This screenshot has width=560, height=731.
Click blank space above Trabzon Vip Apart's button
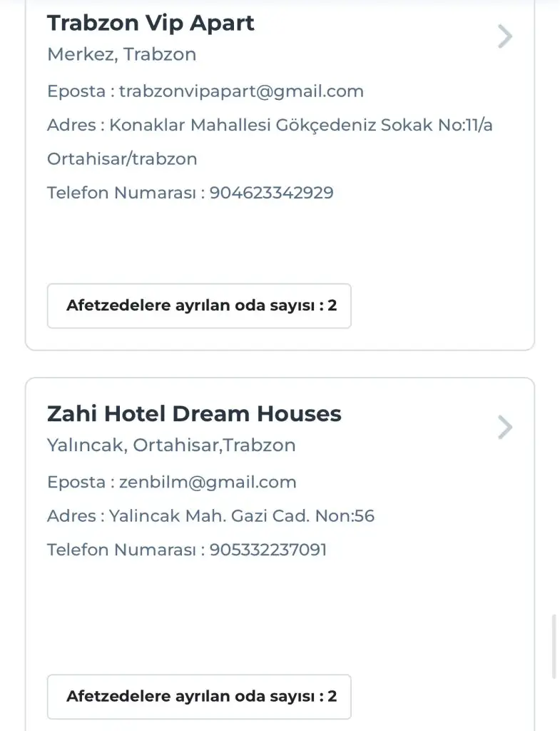[x=278, y=243]
